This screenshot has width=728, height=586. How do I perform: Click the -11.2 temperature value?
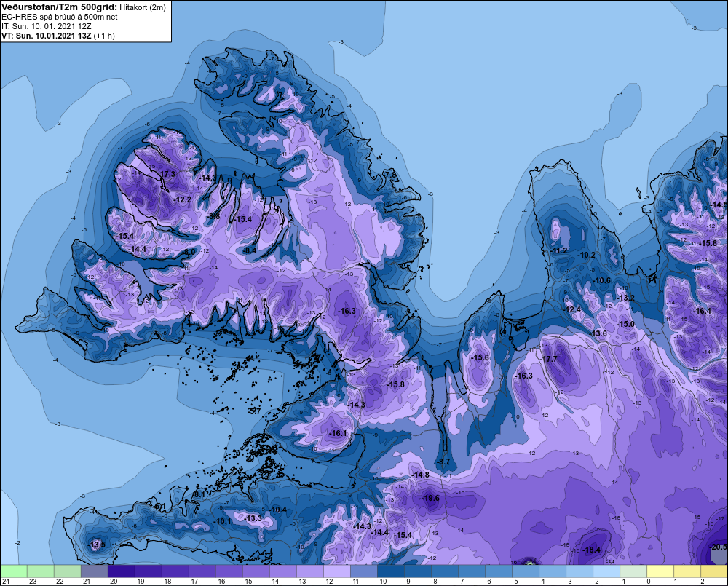pyautogui.click(x=559, y=250)
